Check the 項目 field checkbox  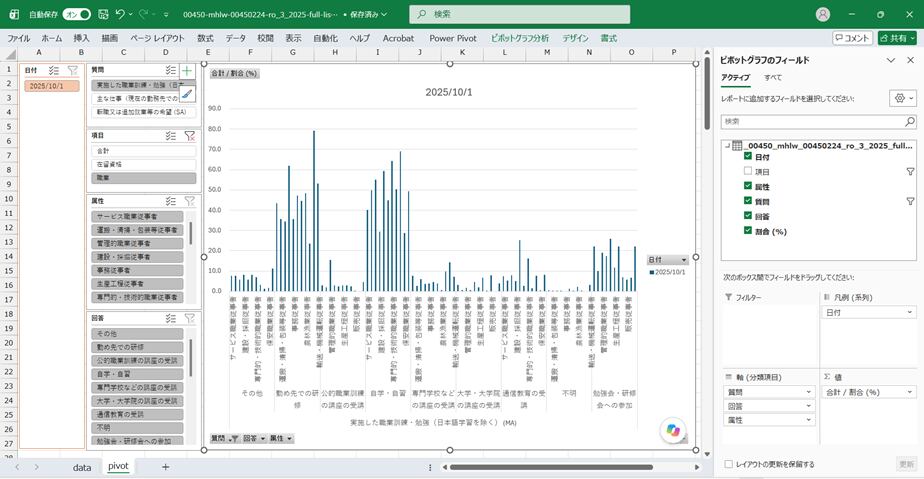point(748,171)
